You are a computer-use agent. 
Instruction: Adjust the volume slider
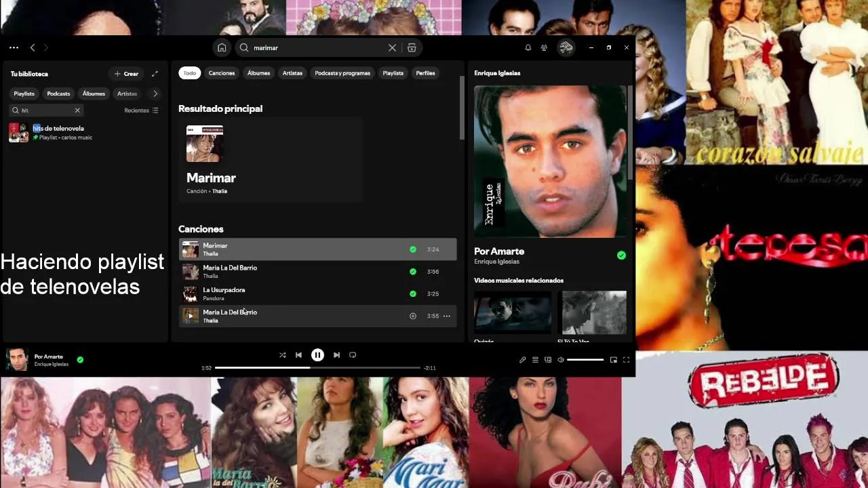click(585, 360)
